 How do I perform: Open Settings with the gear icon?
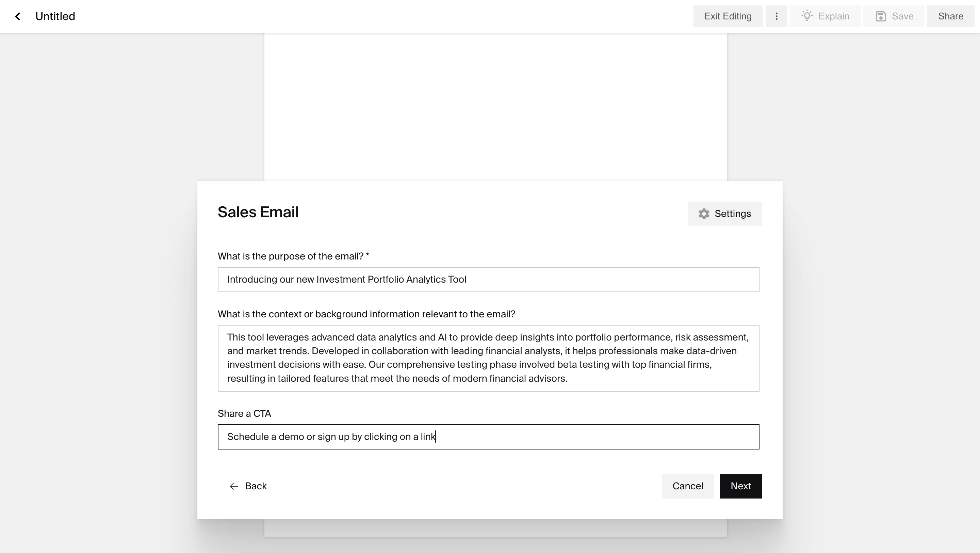(x=724, y=214)
